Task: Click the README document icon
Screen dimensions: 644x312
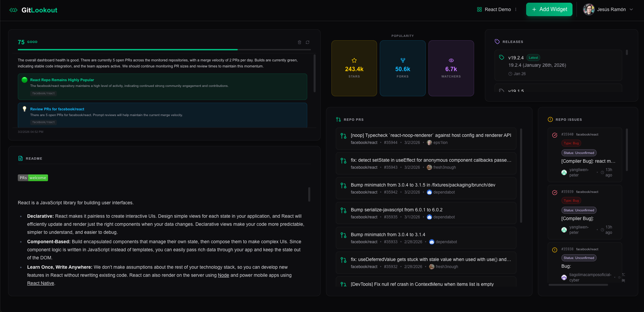Action: coord(20,158)
